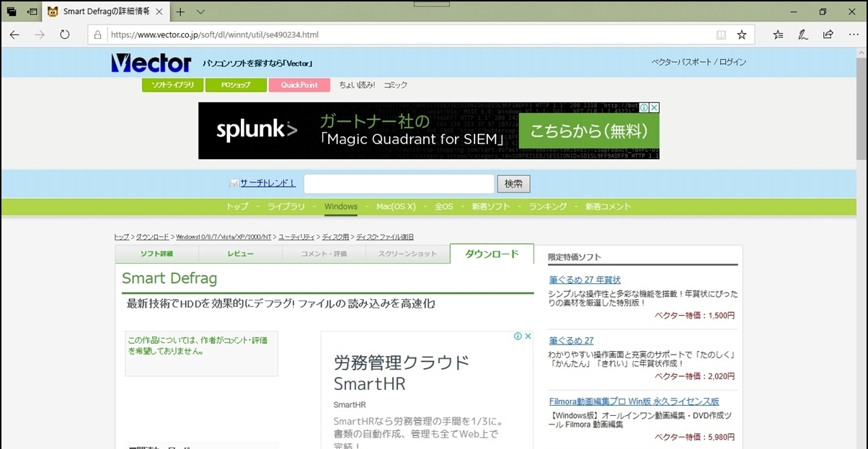Expand tab previews chevron
Screen dimensions: 868x449
click(x=200, y=12)
